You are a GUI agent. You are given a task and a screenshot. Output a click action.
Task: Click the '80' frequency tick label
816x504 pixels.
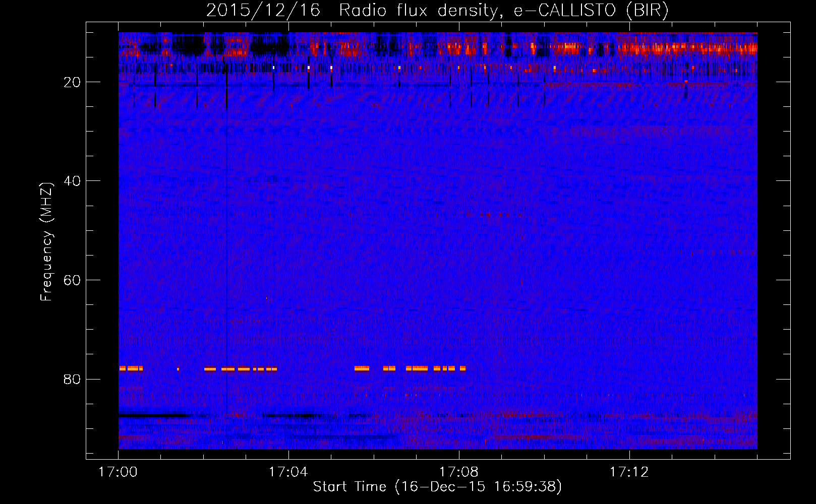point(72,379)
